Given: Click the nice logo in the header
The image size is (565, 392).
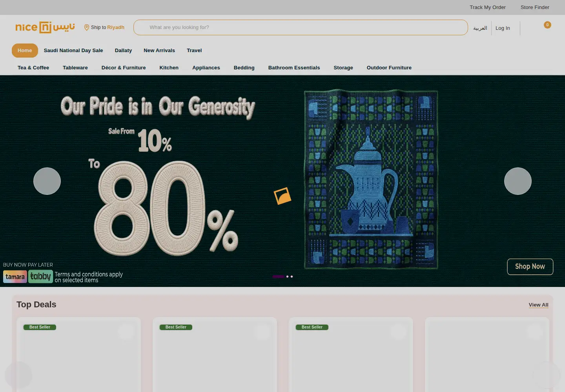Looking at the screenshot, I should click(x=45, y=27).
